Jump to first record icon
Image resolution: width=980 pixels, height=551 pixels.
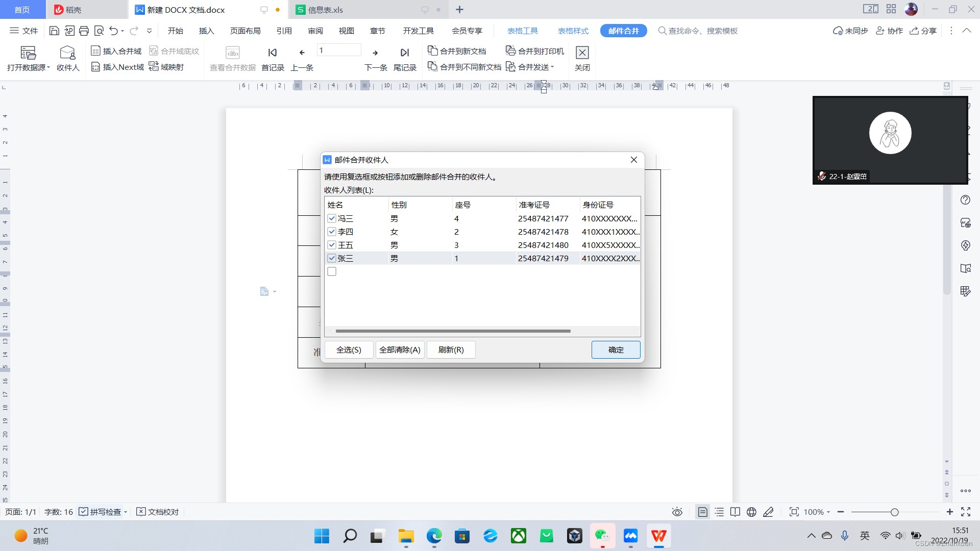pyautogui.click(x=273, y=53)
